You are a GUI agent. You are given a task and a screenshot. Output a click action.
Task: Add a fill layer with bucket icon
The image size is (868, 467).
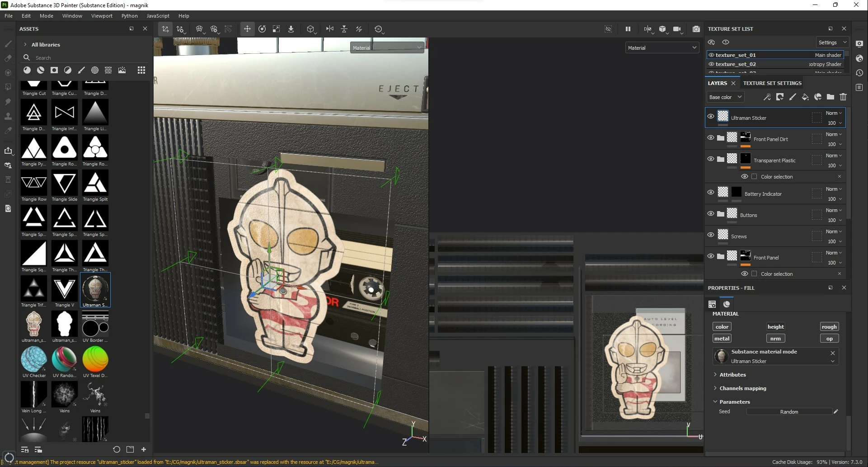click(x=805, y=97)
